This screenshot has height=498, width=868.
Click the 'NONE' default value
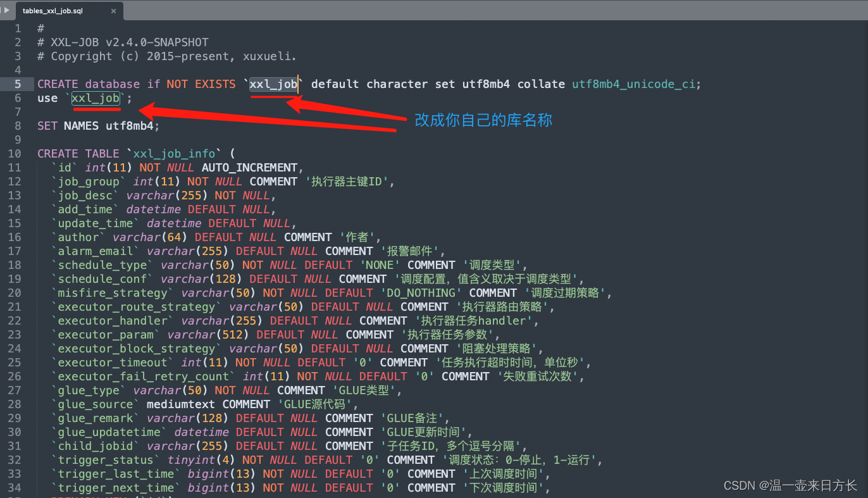380,265
